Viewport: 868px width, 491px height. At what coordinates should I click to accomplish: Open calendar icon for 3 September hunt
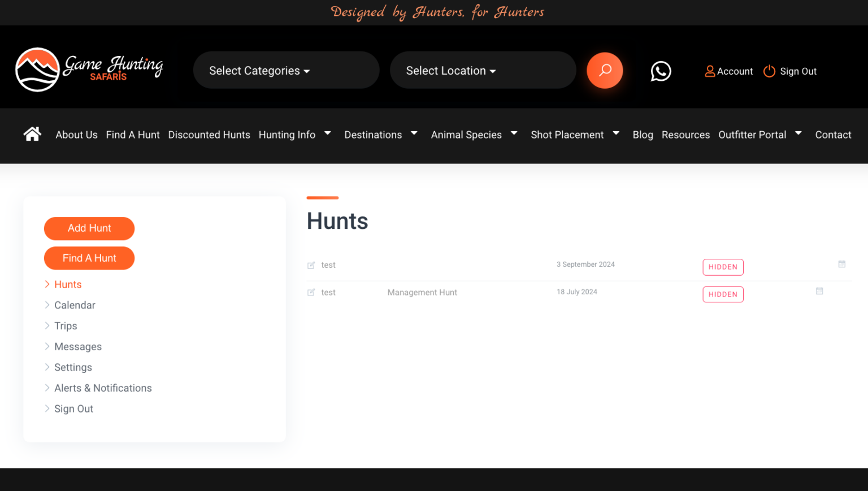[x=841, y=264]
